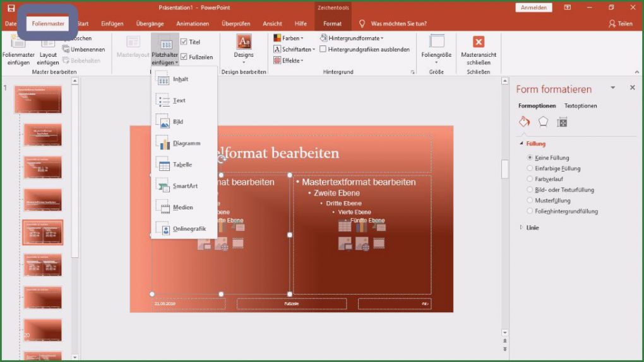Select second layout thumbnail in panel

click(x=43, y=168)
